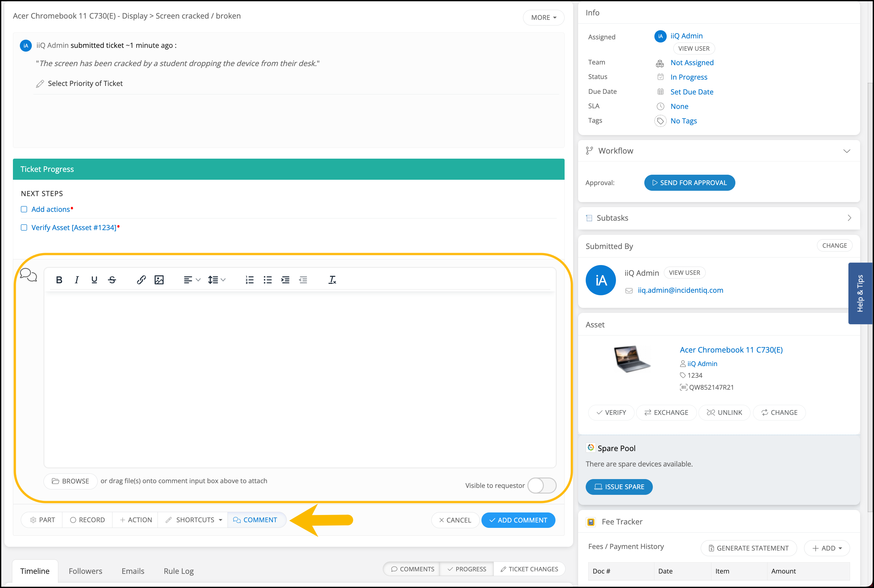This screenshot has width=874, height=588.
Task: Insert a hyperlink using link icon
Action: coord(141,280)
